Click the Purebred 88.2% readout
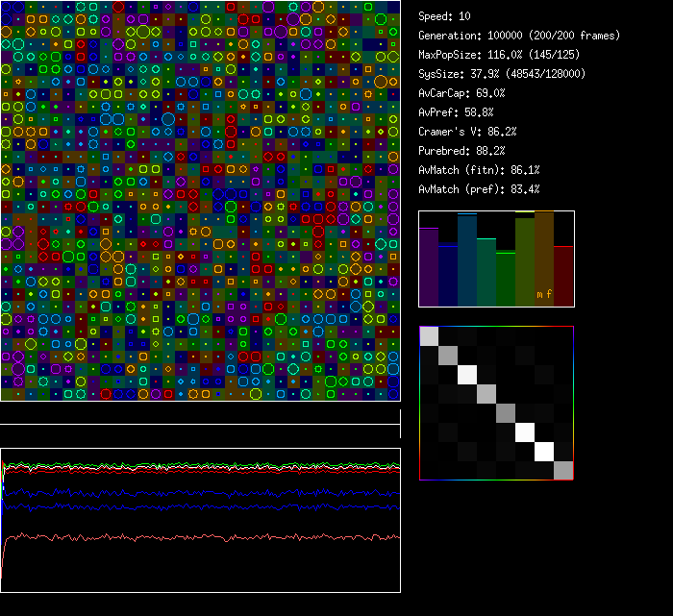Image resolution: width=673 pixels, height=616 pixels. click(x=461, y=151)
